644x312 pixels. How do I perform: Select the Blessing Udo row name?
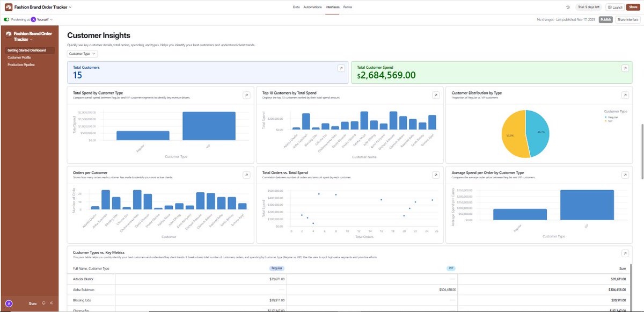pos(82,300)
